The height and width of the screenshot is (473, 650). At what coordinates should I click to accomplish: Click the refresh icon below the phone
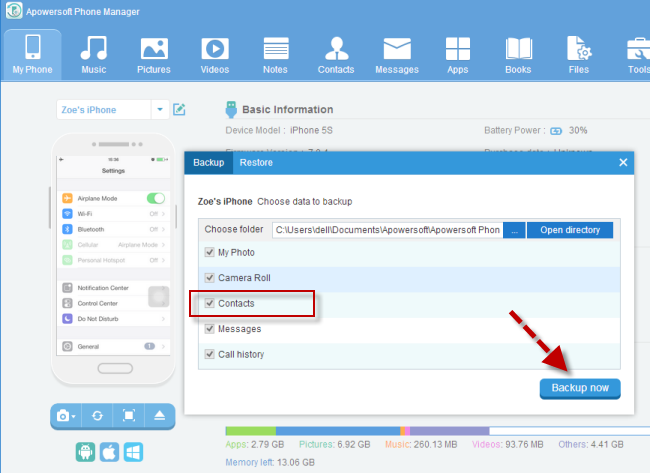coord(97,415)
